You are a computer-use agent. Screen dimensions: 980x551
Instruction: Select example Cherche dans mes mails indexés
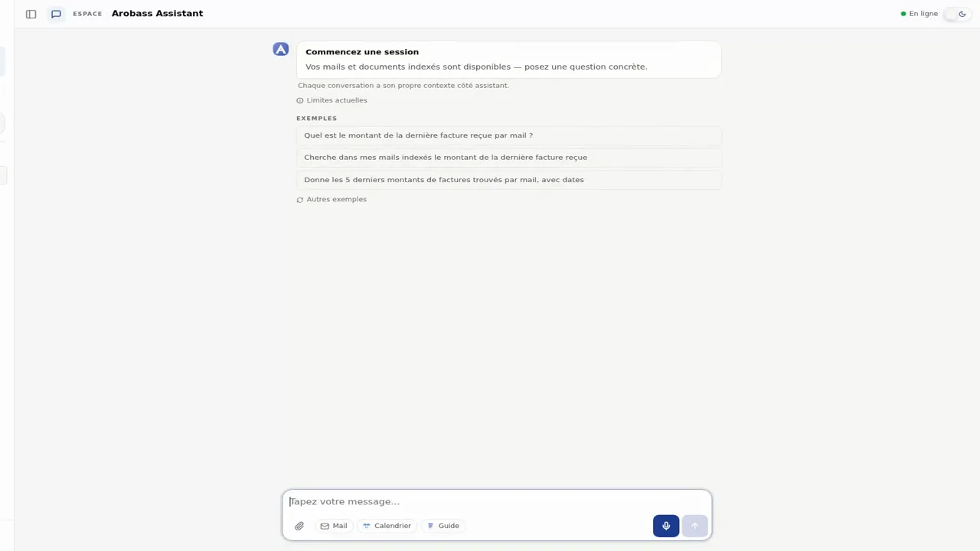[508, 158]
